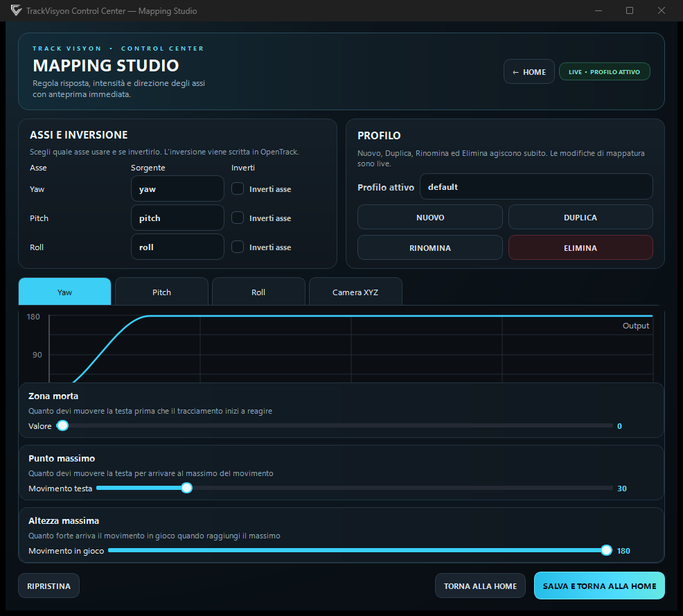Open the Camera XYZ tab
This screenshot has width=683, height=616.
355,292
